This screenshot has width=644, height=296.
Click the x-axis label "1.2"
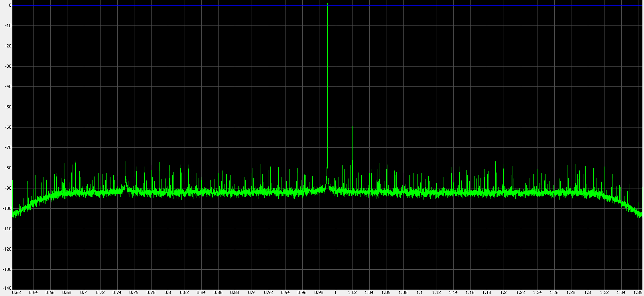pos(503,293)
